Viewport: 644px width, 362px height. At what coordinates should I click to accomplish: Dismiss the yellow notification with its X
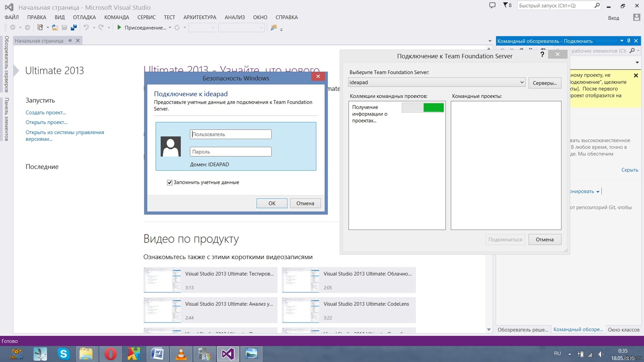click(x=636, y=75)
